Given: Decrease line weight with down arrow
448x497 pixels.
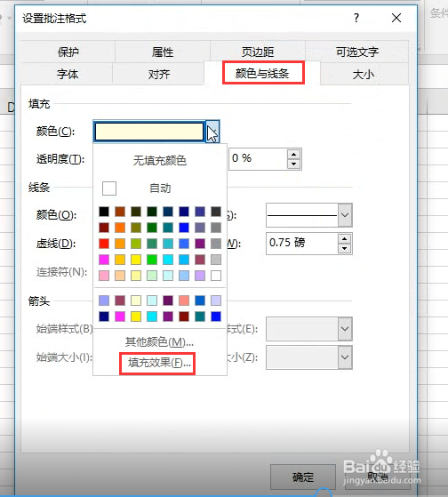Looking at the screenshot, I should 344,249.
